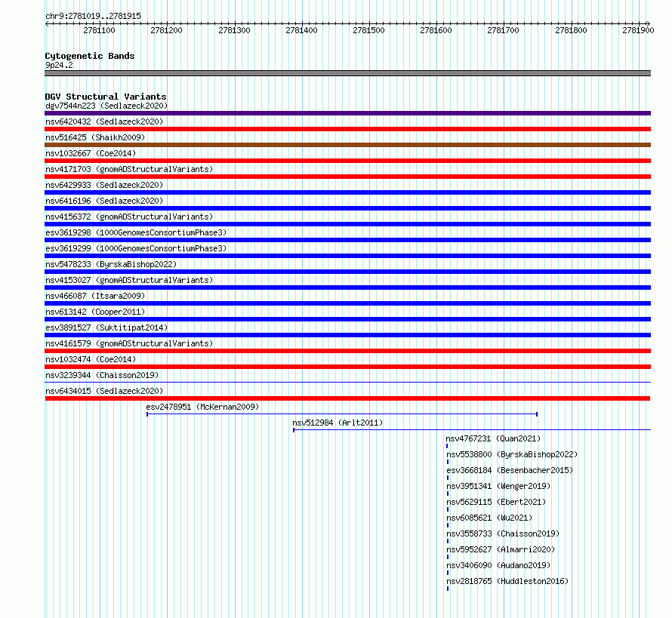Viewport: 672px width, 618px height.
Task: Click ruler tick labeled 2781100
Action: (x=100, y=30)
